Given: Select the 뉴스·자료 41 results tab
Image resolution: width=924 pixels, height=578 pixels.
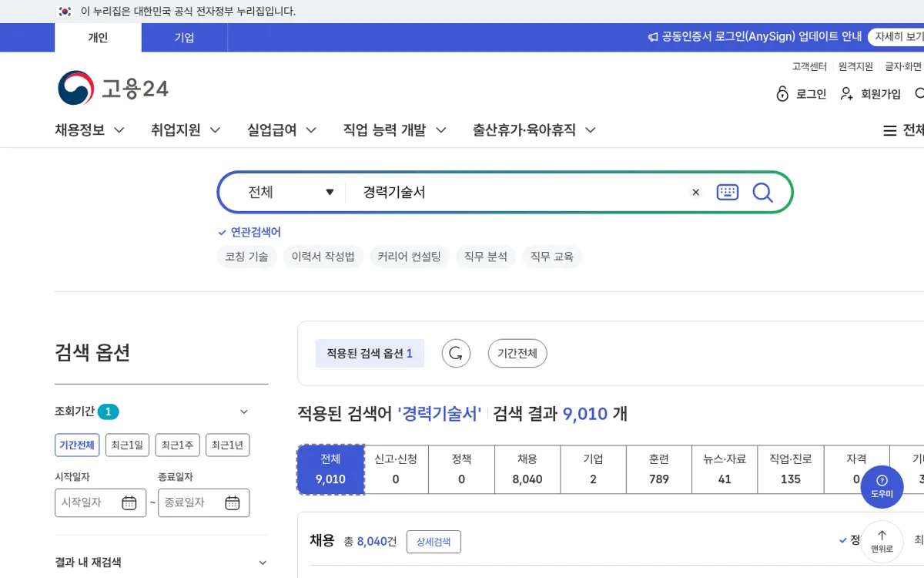Looking at the screenshot, I should pyautogui.click(x=725, y=469).
